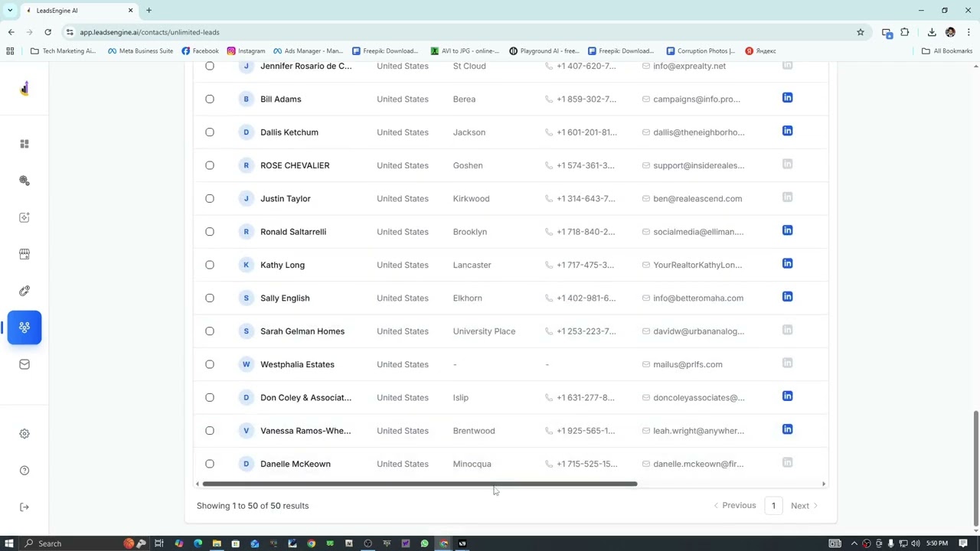Viewport: 980px width, 551px height.
Task: Open the taskbar clock showing 5:50 PM
Action: click(x=937, y=543)
